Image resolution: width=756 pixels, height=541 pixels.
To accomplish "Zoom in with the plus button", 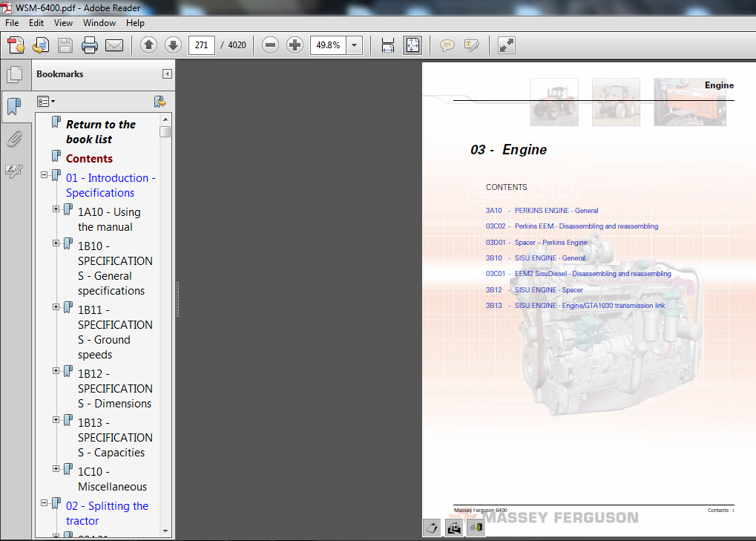I will pyautogui.click(x=295, y=45).
